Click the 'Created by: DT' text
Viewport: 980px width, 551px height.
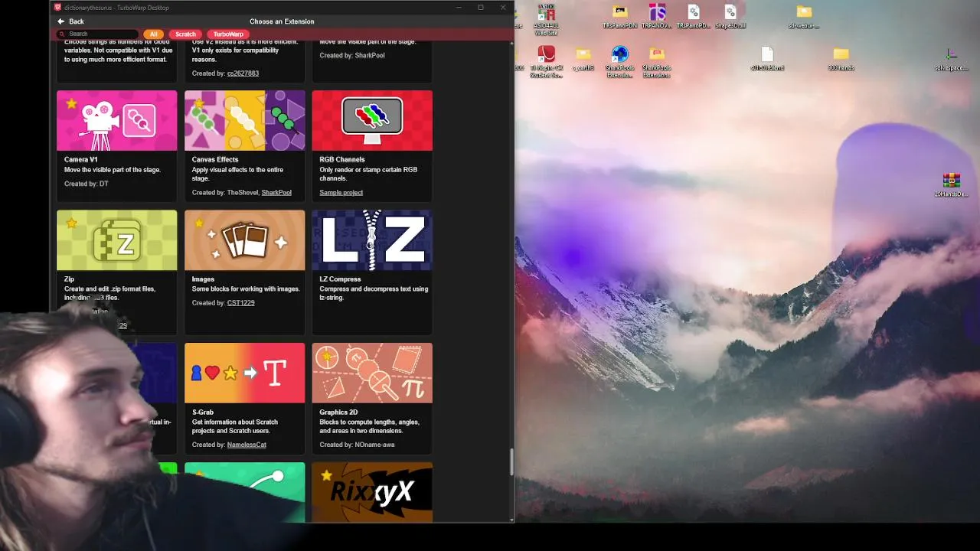[87, 184]
